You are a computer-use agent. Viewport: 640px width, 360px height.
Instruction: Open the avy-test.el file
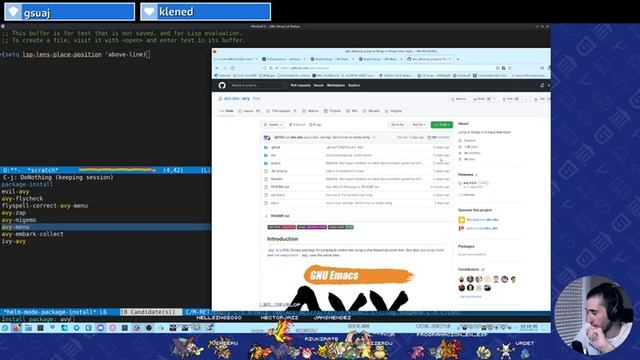coord(278,195)
